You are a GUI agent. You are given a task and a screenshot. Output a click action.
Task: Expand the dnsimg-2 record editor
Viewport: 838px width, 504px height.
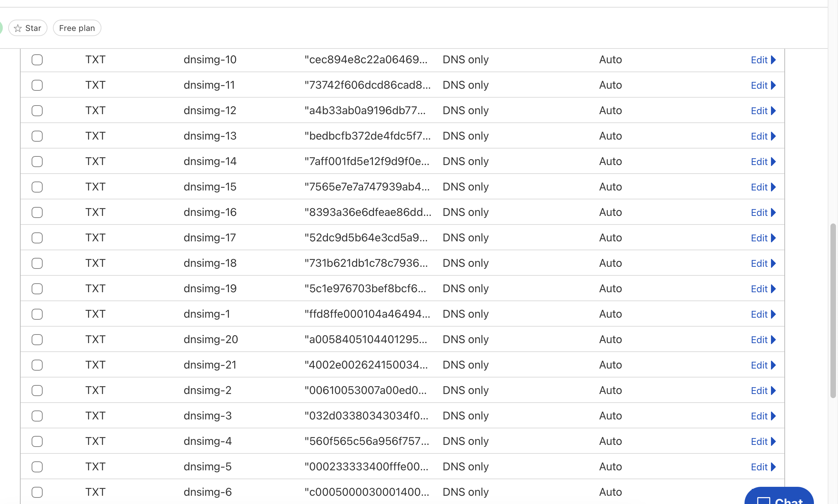763,391
